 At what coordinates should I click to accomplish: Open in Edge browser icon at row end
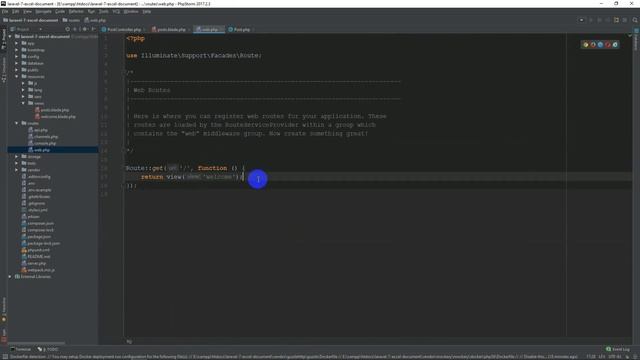point(615,44)
